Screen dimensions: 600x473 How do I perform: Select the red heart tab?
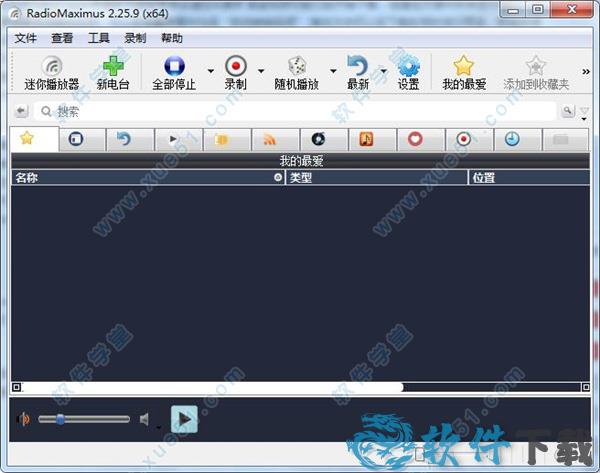[421, 139]
